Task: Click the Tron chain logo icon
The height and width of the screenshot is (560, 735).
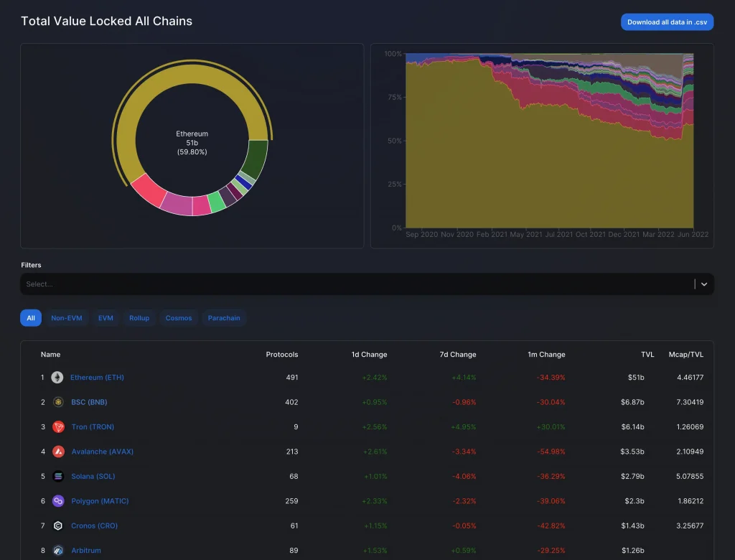Action: pos(58,427)
